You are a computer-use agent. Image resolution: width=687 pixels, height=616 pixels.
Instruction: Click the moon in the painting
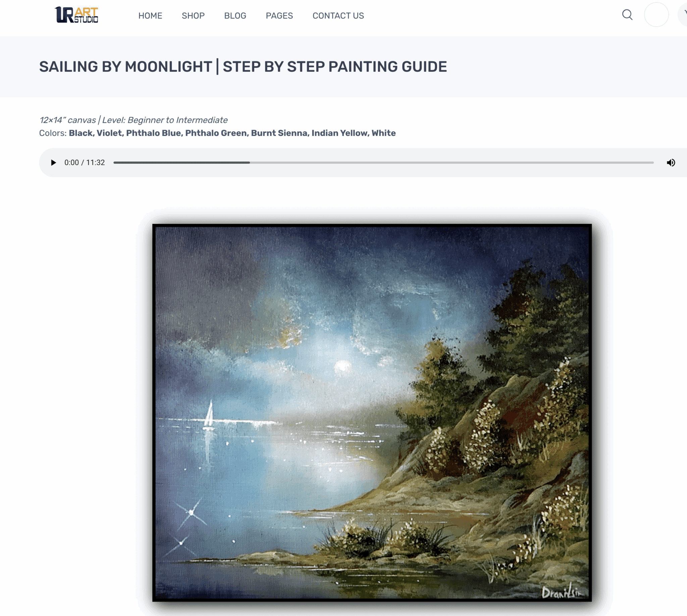tap(343, 367)
